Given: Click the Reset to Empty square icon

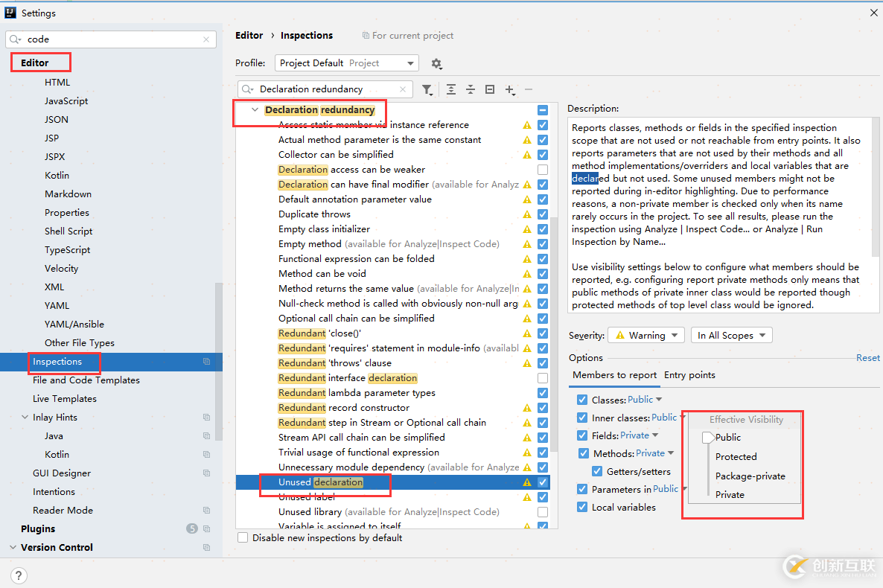Looking at the screenshot, I should [x=490, y=89].
